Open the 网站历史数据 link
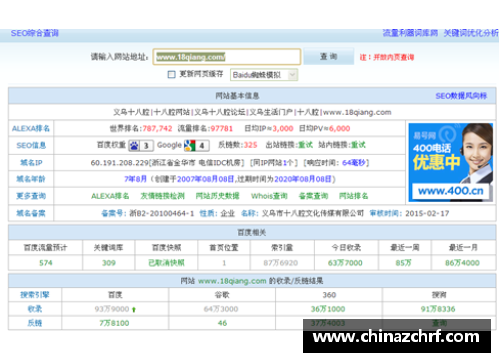 (x=217, y=196)
